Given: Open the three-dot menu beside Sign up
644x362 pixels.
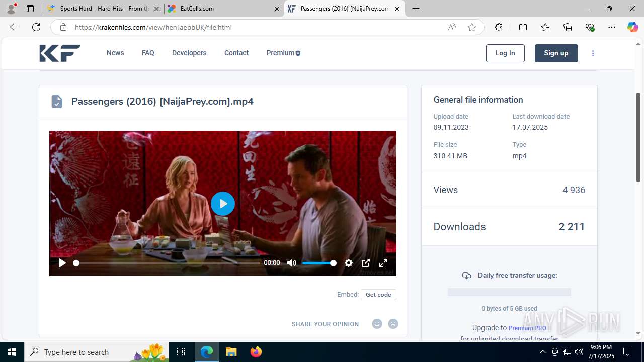Looking at the screenshot, I should coord(593,53).
